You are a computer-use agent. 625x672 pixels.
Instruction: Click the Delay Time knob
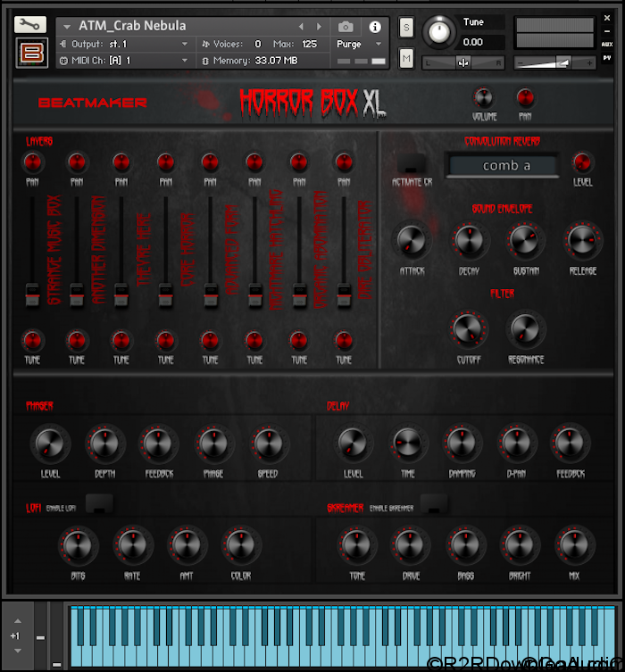(407, 443)
